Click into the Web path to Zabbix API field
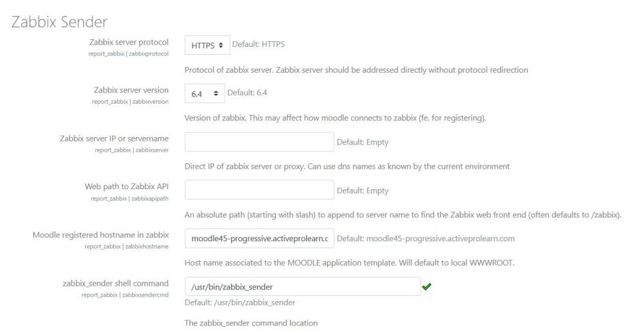 260,190
